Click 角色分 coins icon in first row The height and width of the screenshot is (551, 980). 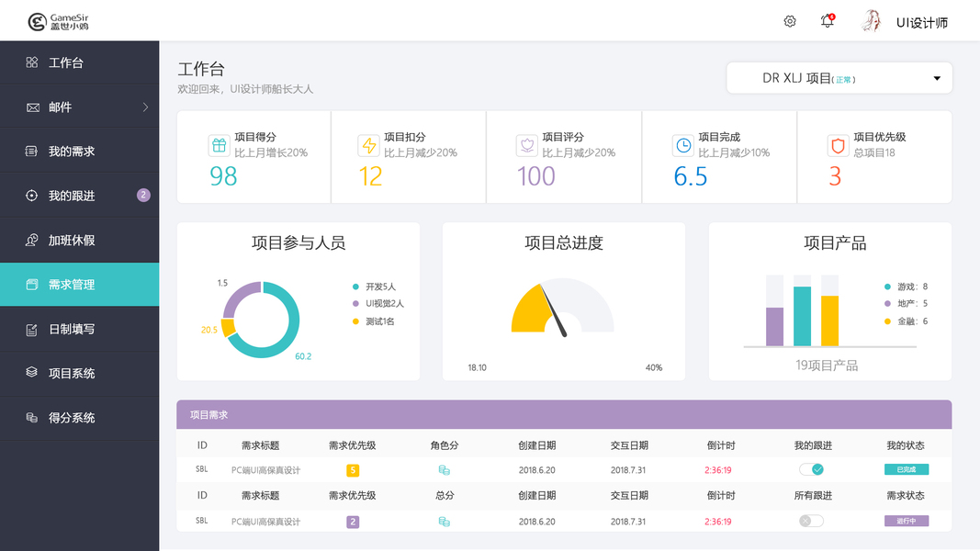coord(445,470)
